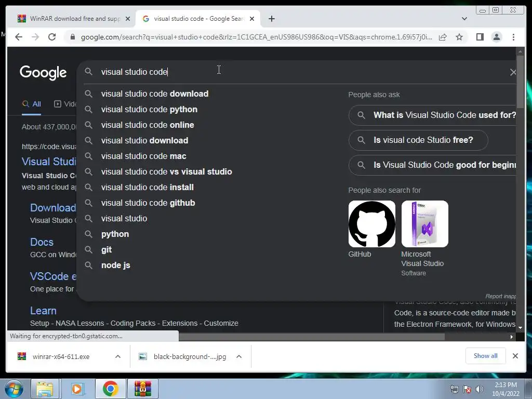Close the WinRAR download tab
The width and height of the screenshot is (532, 399).
(x=128, y=19)
